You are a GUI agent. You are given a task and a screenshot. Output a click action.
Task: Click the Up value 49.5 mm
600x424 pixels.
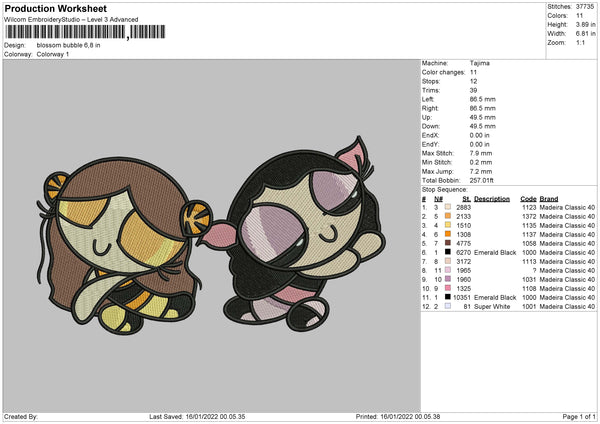[x=483, y=117]
